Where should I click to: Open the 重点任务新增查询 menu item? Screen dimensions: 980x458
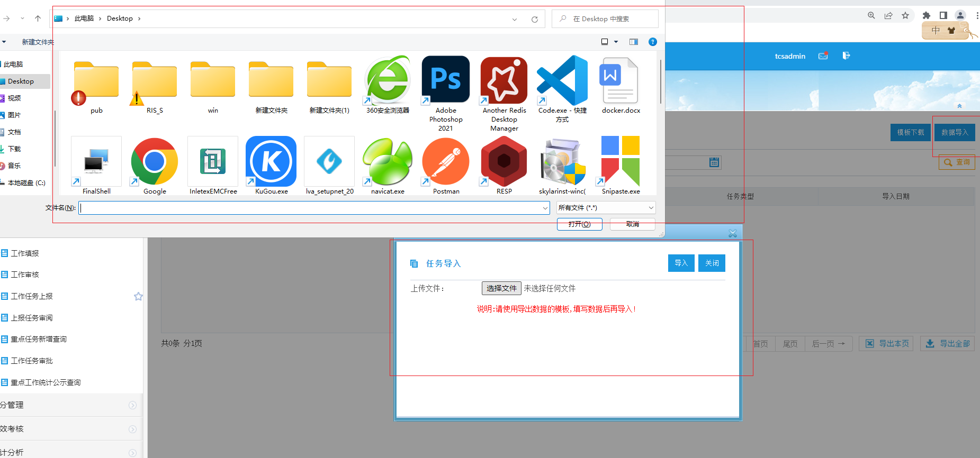click(39, 339)
